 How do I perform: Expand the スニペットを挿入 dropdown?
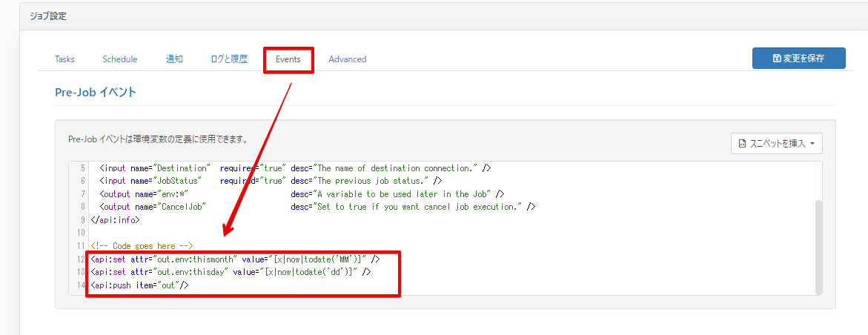click(x=776, y=143)
